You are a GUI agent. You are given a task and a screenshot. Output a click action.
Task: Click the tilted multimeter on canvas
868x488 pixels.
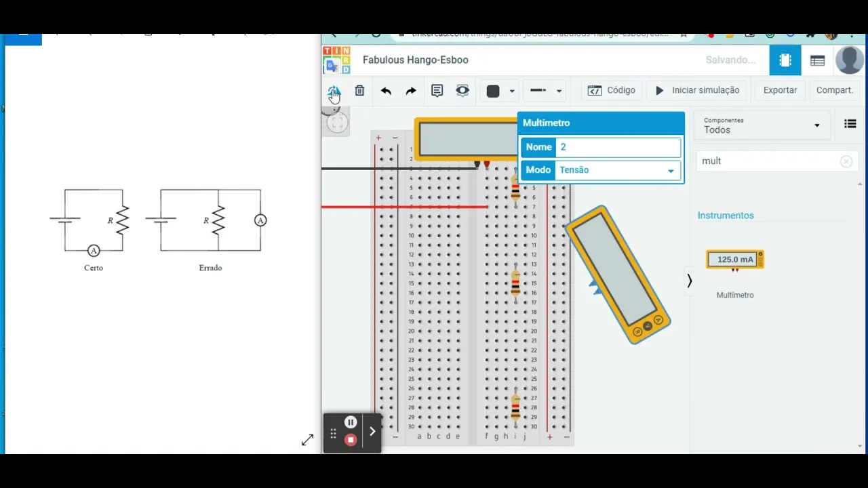pos(618,274)
